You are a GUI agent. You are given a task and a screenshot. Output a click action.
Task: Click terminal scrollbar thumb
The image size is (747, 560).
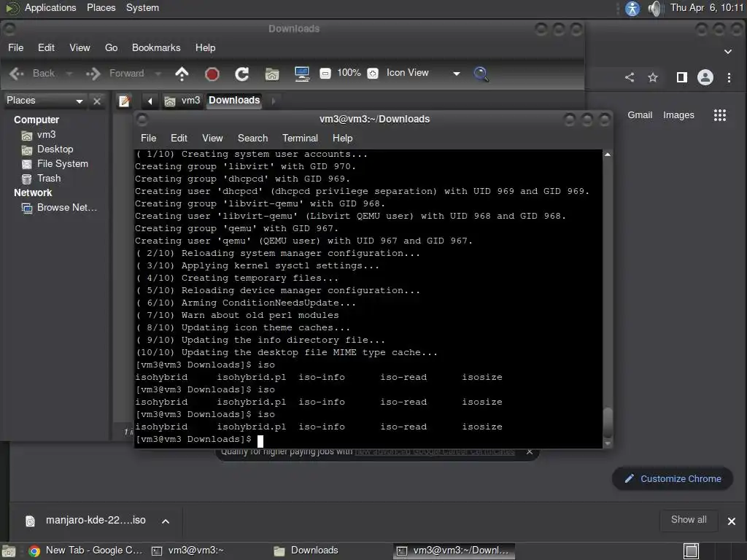pos(608,422)
